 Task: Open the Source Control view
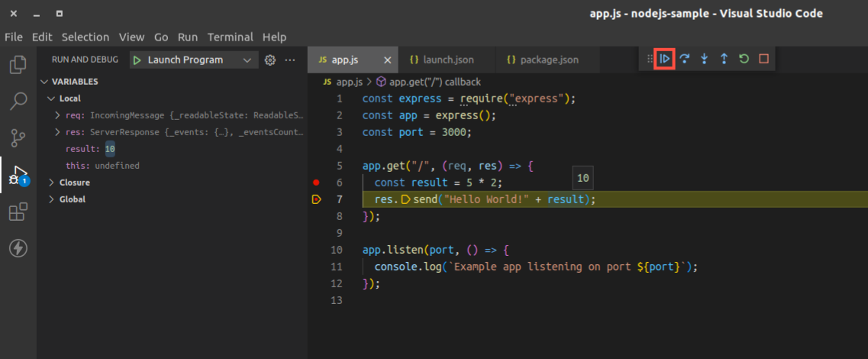click(x=18, y=137)
